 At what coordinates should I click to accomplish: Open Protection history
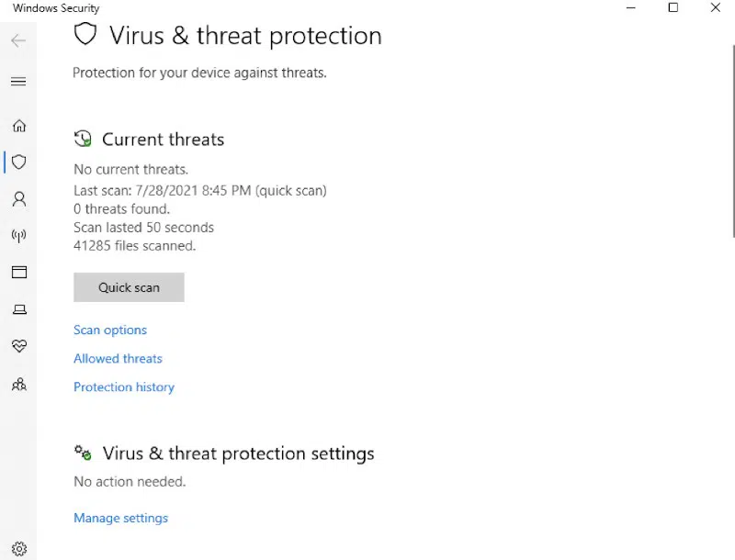[124, 386]
